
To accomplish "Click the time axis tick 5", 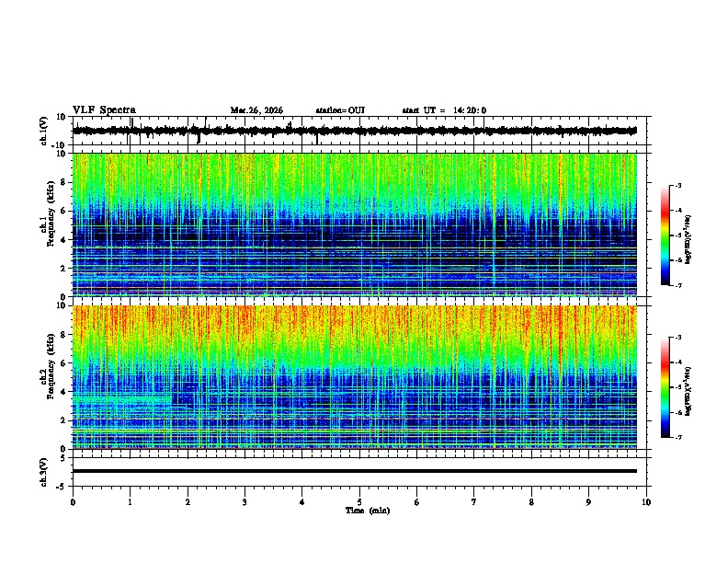I will point(359,502).
